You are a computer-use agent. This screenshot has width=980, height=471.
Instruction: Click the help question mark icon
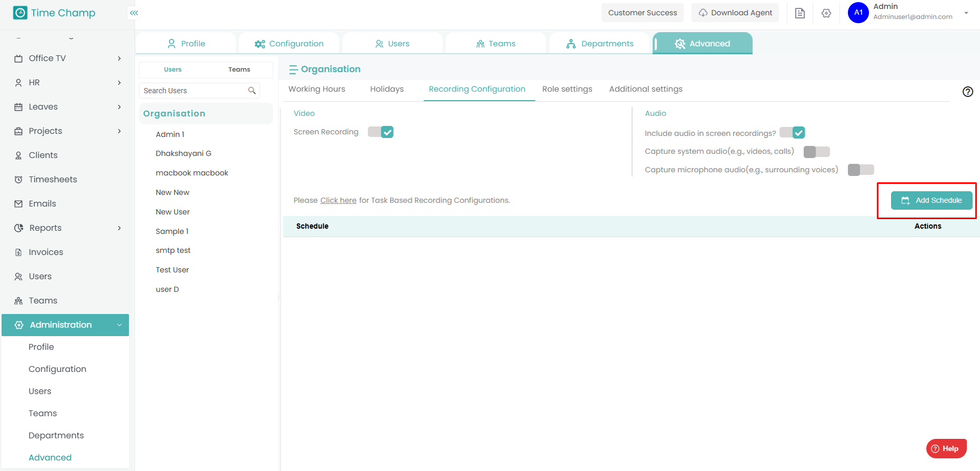[967, 92]
